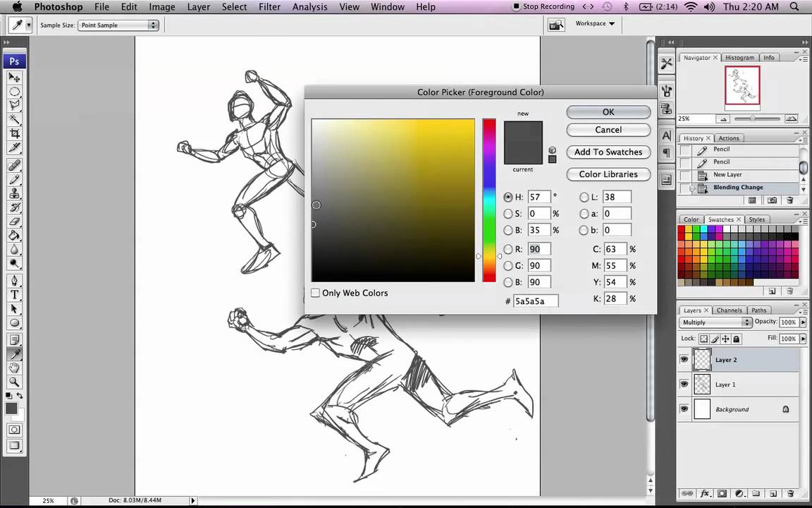Hide Layer 2 with eye icon
This screenshot has height=508, width=812.
point(684,359)
